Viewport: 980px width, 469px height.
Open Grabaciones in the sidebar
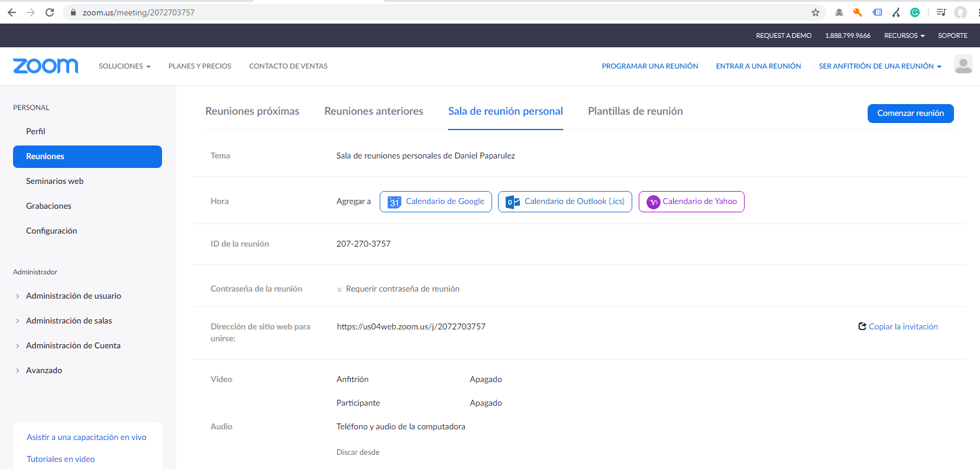[x=48, y=206]
